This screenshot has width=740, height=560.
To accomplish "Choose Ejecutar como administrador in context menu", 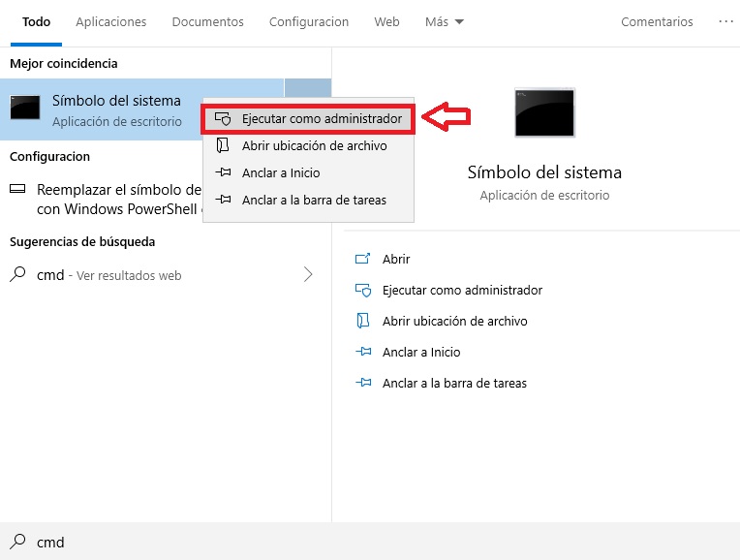I will coord(309,118).
